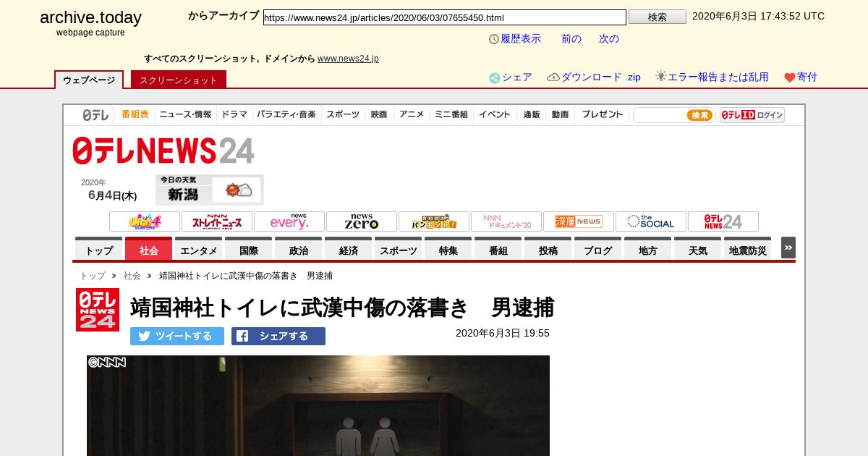Click the 日テレ logo in top nav
The width and height of the screenshot is (868, 456).
pyautogui.click(x=95, y=115)
